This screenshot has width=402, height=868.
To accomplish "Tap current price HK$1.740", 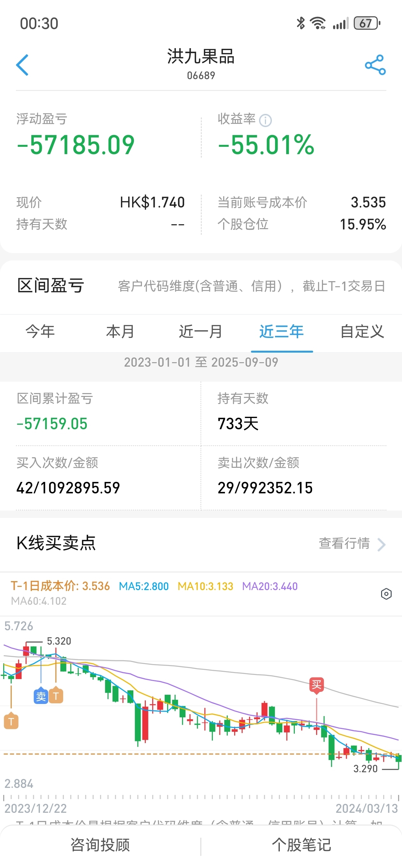I will pos(152,203).
